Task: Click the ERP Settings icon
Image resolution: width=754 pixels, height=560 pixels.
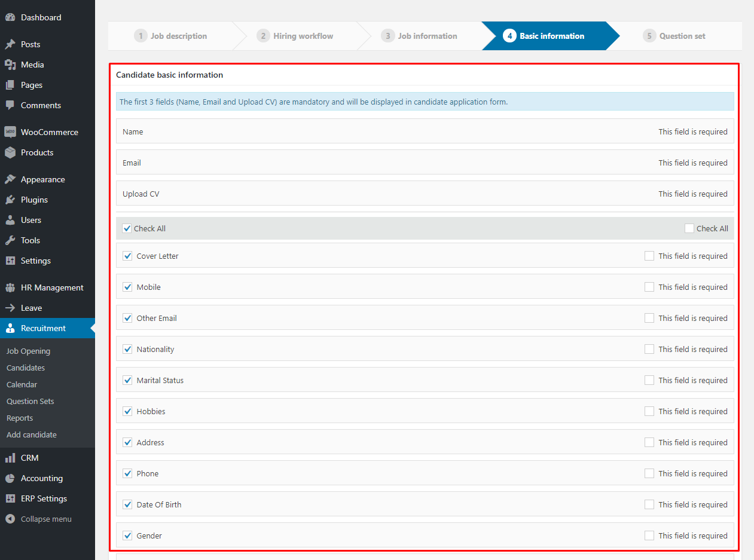Action: (x=10, y=498)
